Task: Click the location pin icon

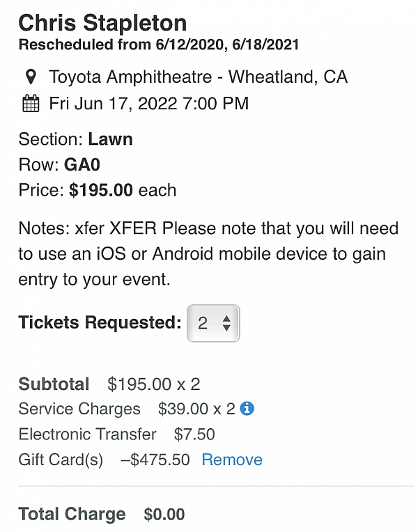Action: [x=31, y=77]
